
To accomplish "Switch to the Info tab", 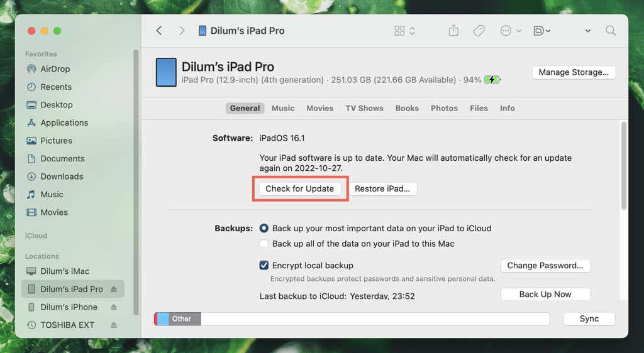I will pyautogui.click(x=508, y=108).
